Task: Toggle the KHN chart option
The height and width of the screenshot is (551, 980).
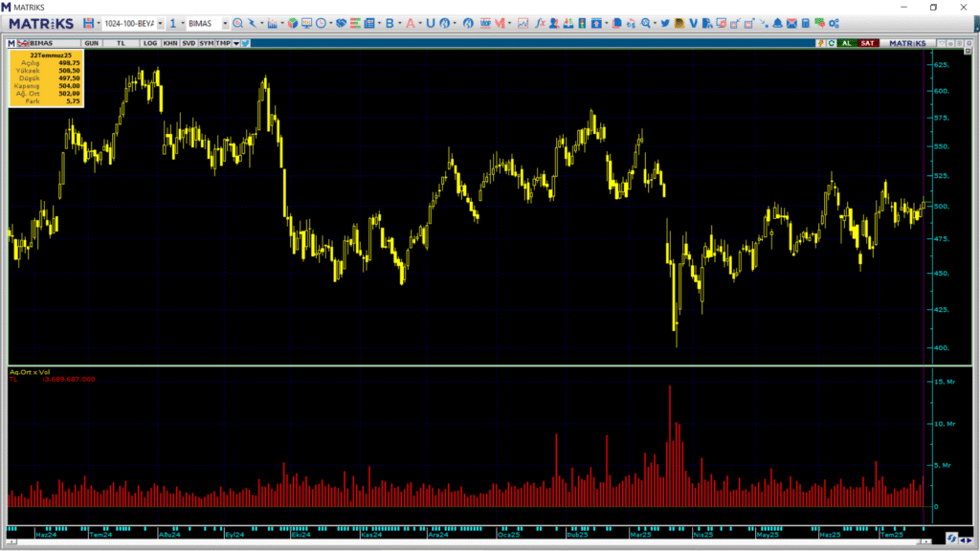Action: [169, 43]
